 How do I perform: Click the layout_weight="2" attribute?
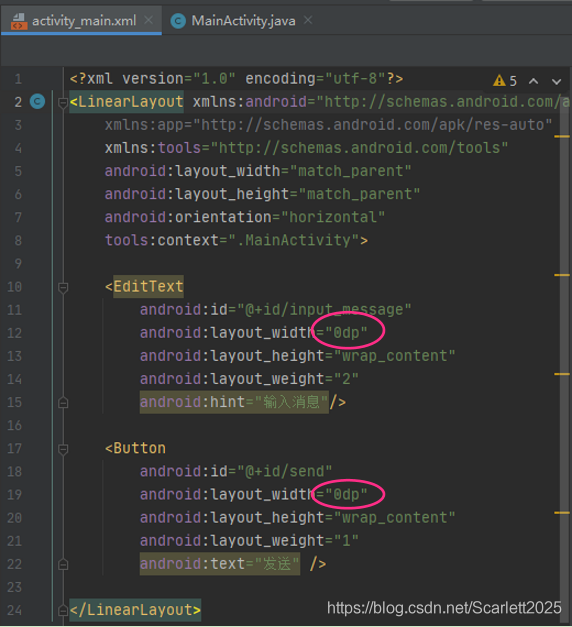pyautogui.click(x=249, y=379)
